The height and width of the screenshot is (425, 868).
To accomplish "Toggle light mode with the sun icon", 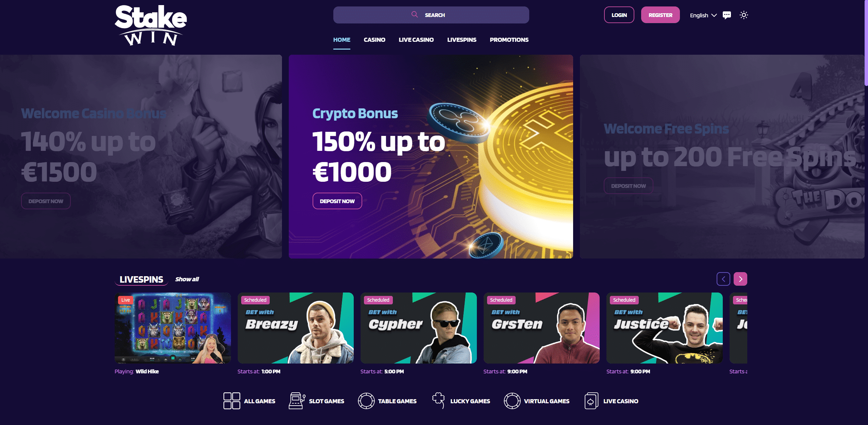I will pyautogui.click(x=744, y=15).
